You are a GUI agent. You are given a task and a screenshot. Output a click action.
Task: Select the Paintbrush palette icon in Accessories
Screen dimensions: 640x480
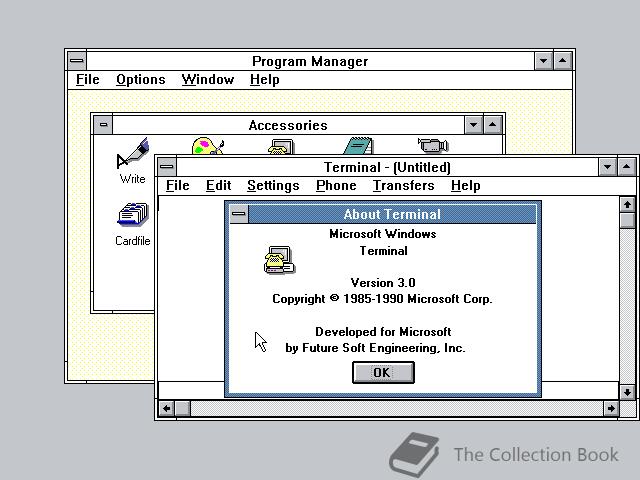[208, 146]
